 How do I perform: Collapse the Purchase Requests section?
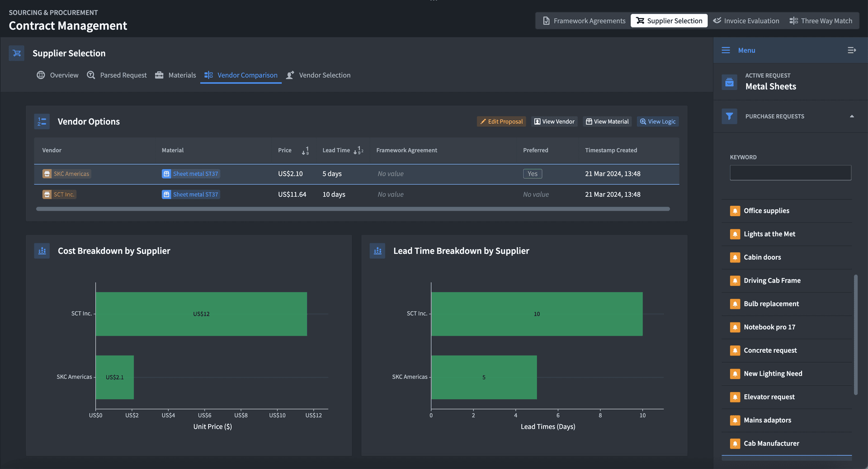(852, 116)
